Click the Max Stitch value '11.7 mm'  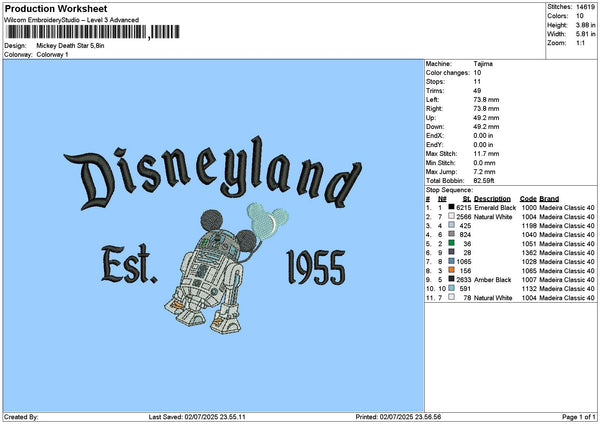[x=486, y=154]
